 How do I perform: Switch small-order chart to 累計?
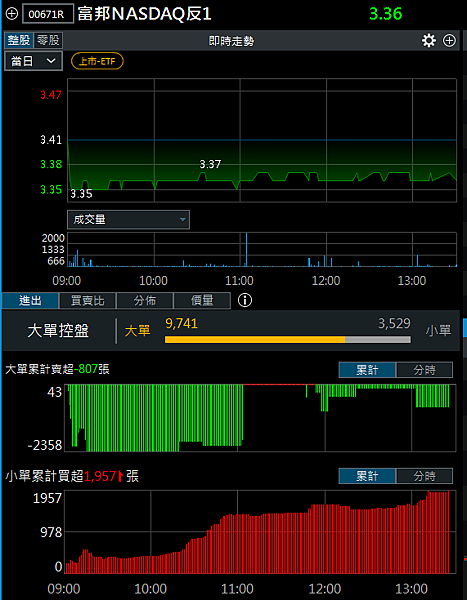(x=367, y=476)
